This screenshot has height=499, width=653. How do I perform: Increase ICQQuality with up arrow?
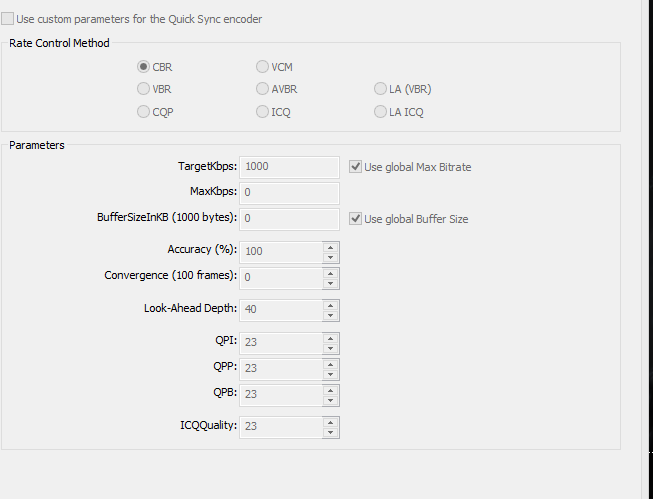[330, 422]
